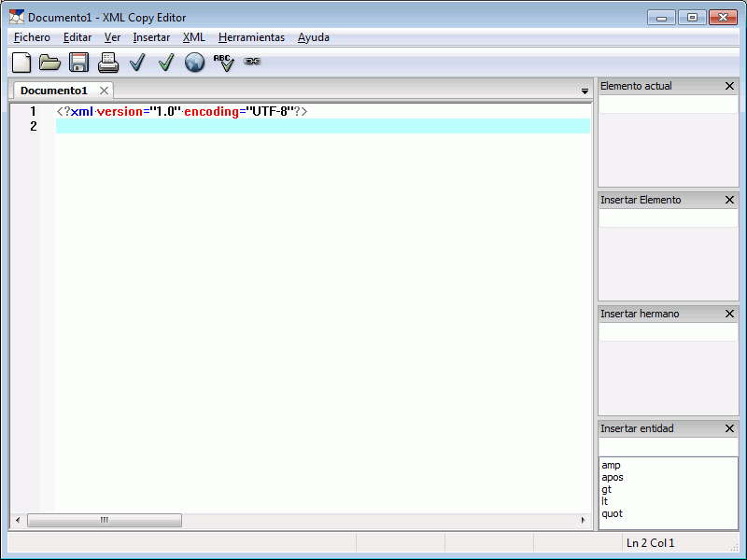This screenshot has width=747, height=560.
Task: Close the Insertar hermano panel
Action: point(729,314)
